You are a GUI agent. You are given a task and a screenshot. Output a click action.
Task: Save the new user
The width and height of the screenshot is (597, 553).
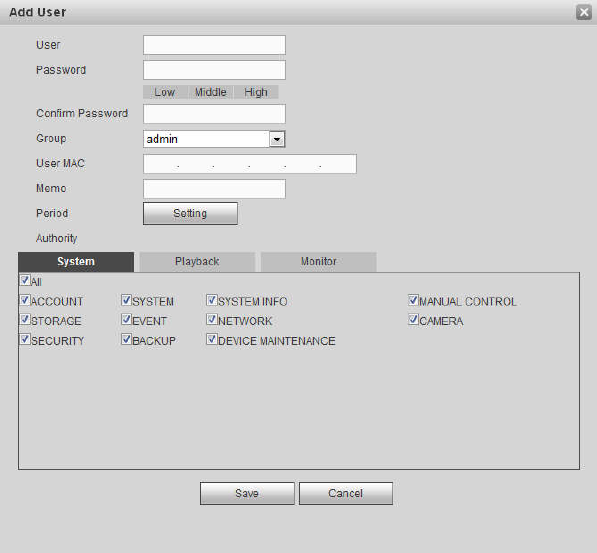(247, 493)
